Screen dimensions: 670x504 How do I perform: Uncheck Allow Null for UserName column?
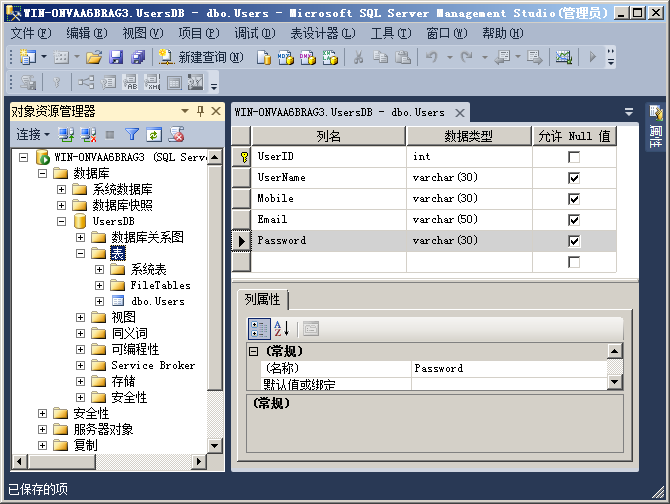(574, 178)
